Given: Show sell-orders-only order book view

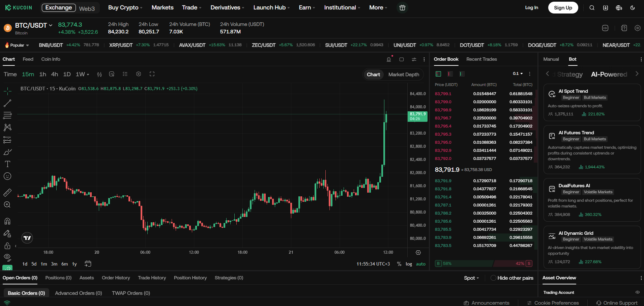Looking at the screenshot, I should coord(450,74).
